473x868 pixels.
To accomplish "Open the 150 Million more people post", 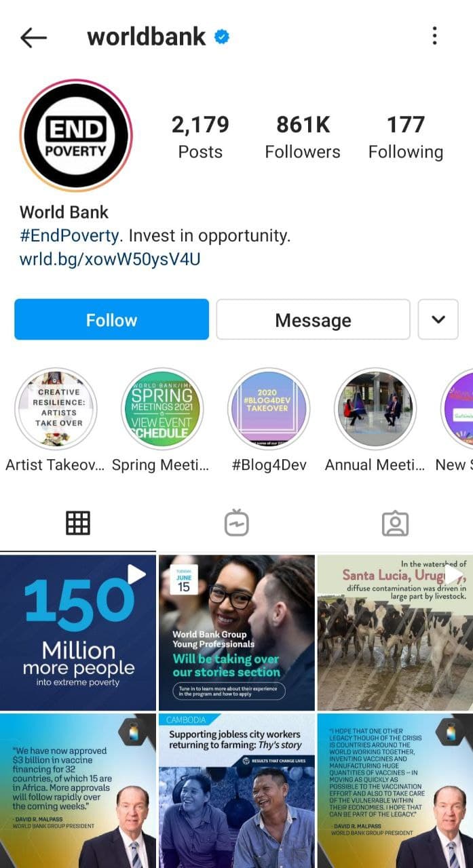I will (78, 633).
